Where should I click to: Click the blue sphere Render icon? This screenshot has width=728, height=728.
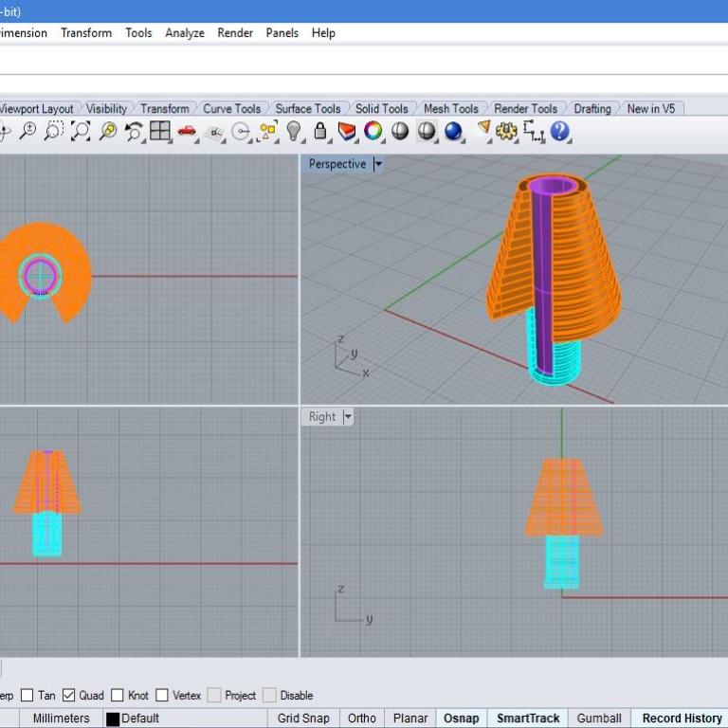click(x=453, y=132)
